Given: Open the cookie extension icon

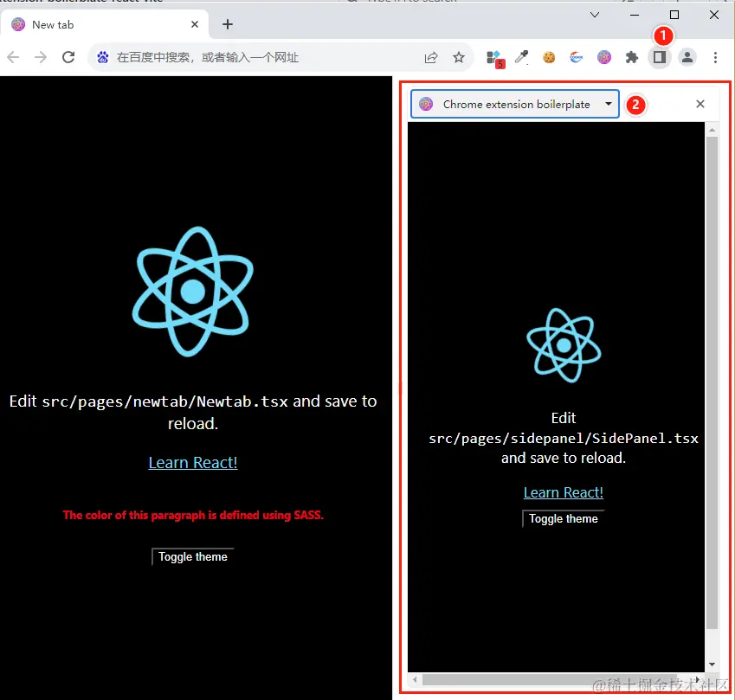Looking at the screenshot, I should (x=549, y=57).
